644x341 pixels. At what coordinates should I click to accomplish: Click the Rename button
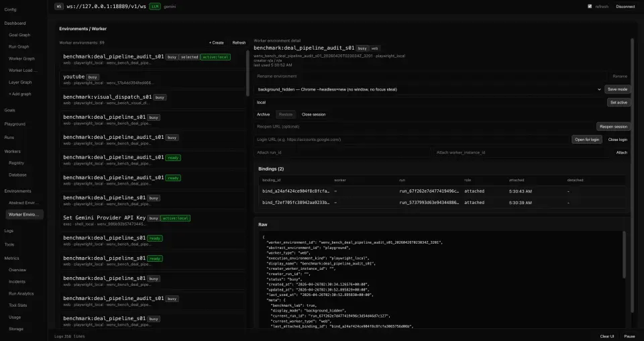coord(620,77)
